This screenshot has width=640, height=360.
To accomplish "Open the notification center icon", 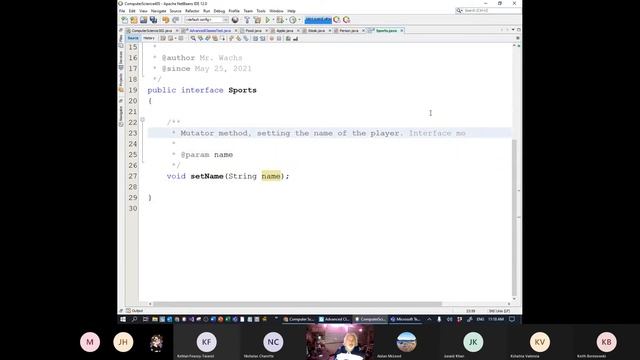I will [x=512, y=319].
